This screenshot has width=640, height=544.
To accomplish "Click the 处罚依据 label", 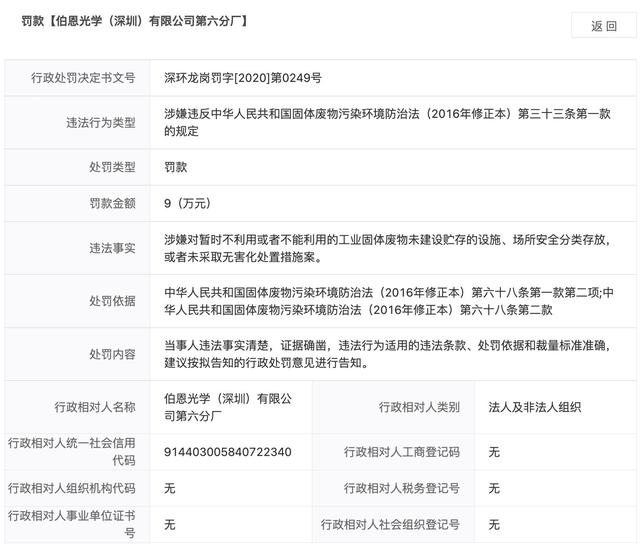I will 112,301.
